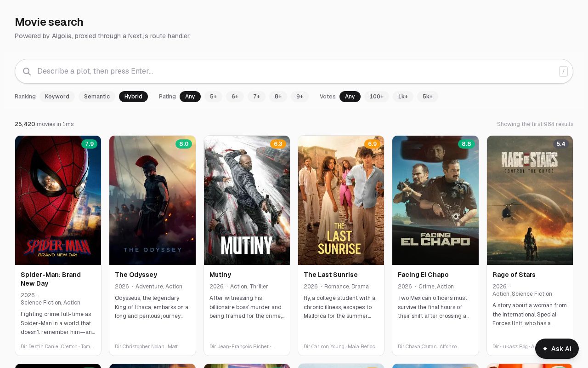Select Any rating filter
Viewport: 588px width, 368px height.
tap(190, 97)
